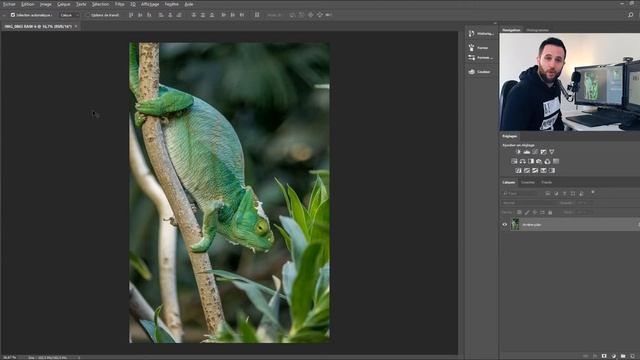Select the IMG_0863 document tab
Image resolution: width=640 pixels, height=360 pixels.
pyautogui.click(x=38, y=26)
